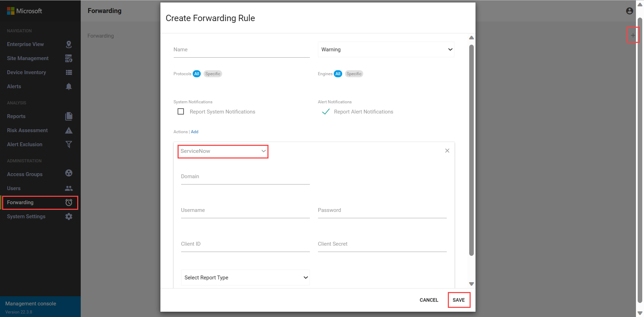Click the System Settings gear icon

69,216
